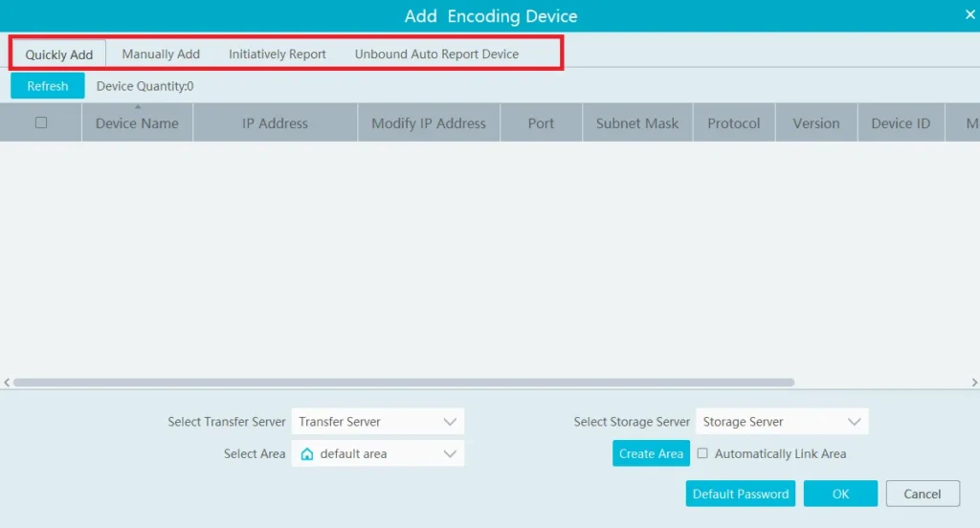Enable the Automatically Link Area checkbox
The height and width of the screenshot is (528, 980).
(702, 453)
